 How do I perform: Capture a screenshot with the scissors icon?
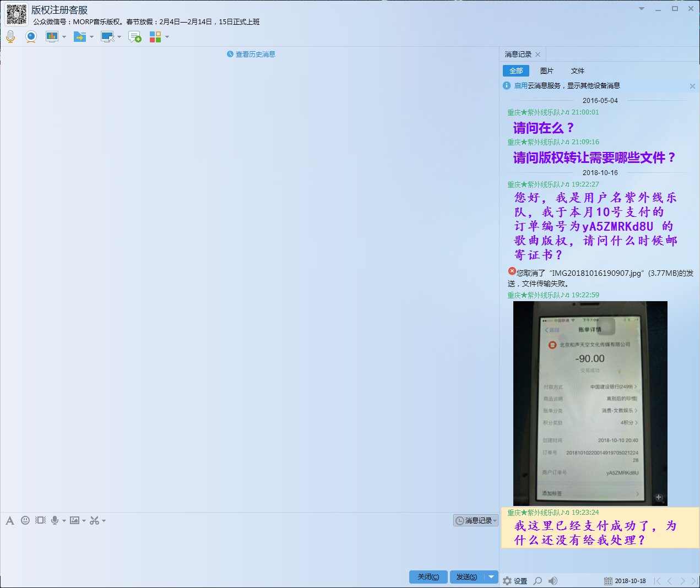click(94, 520)
